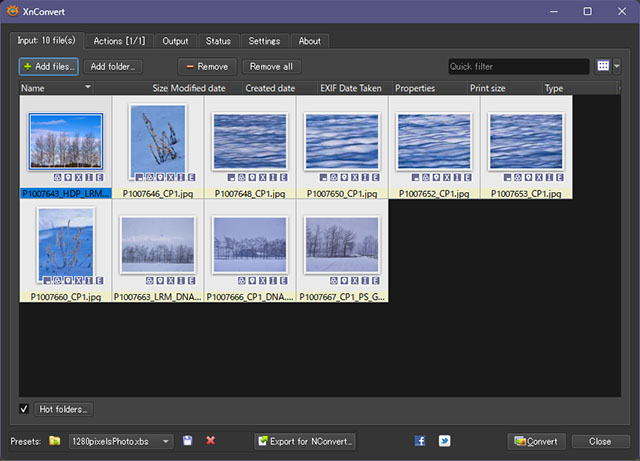
Task: Click the ICC color badge on P1007643_HDP_LRM
Action: coord(58,177)
